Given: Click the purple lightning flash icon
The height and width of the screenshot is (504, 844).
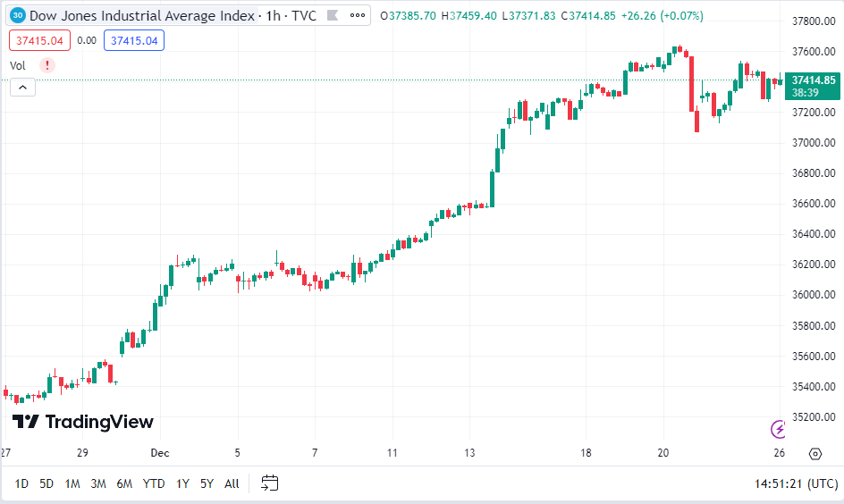Looking at the screenshot, I should click(778, 429).
